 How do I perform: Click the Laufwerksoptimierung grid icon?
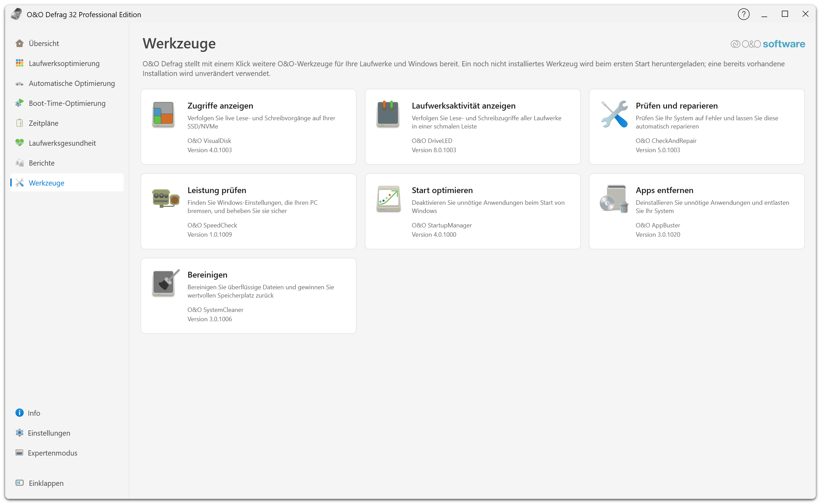point(20,63)
